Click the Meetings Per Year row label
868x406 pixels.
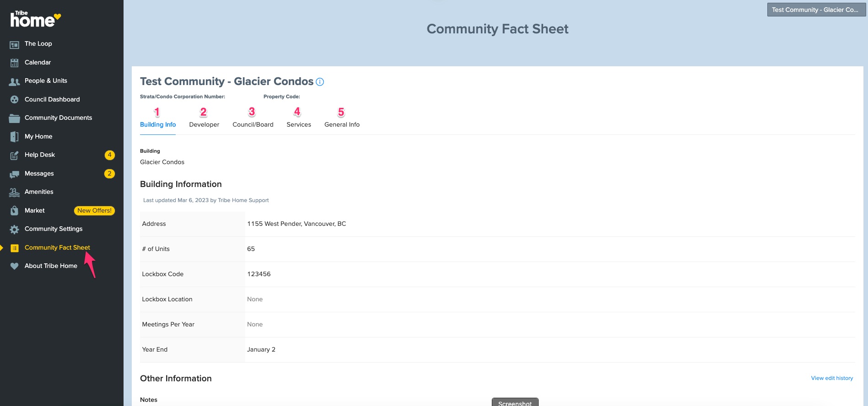coord(168,324)
